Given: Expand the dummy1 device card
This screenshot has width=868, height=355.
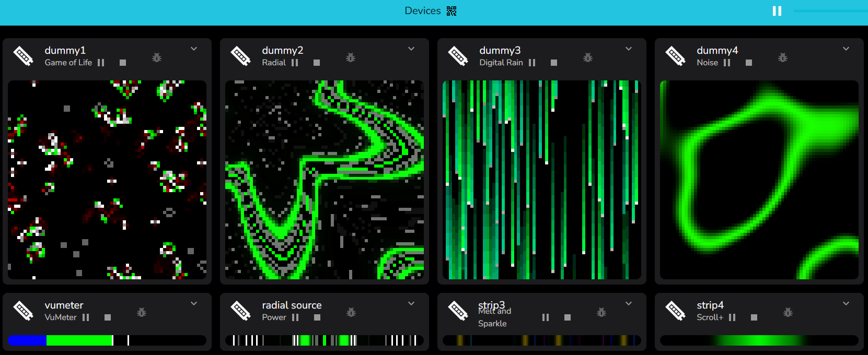Looking at the screenshot, I should 194,49.
